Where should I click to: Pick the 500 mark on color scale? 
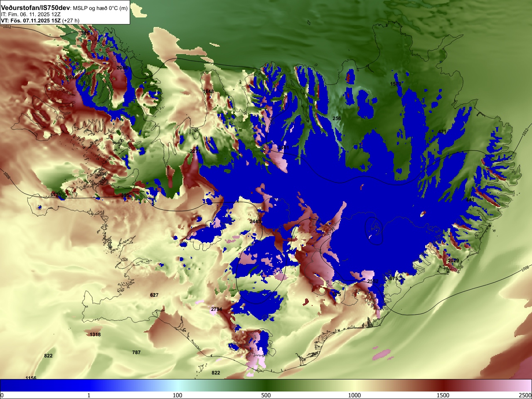[266, 395]
